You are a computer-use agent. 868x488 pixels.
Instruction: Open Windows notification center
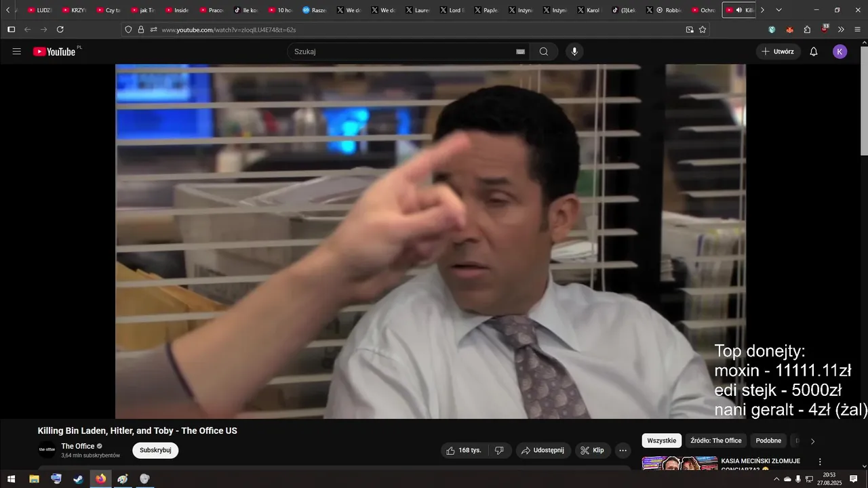853,479
